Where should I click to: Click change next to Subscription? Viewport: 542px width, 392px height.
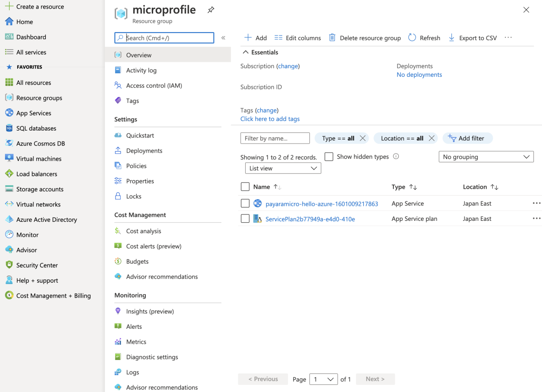[288, 66]
